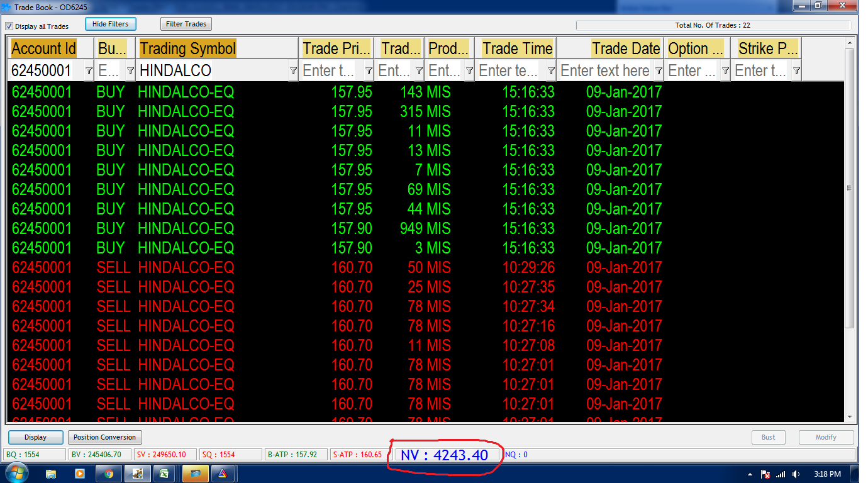The height and width of the screenshot is (483, 868).
Task: Click B-ATP : 157.92 status field
Action: (x=297, y=454)
